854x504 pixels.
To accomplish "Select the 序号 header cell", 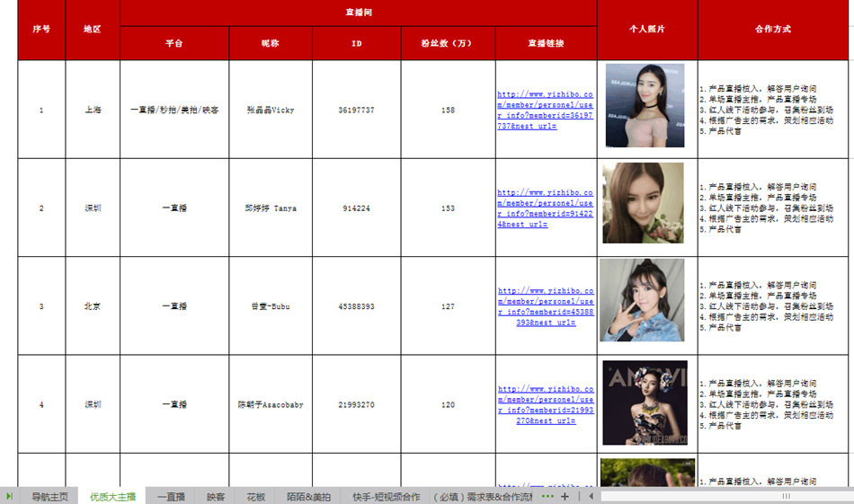I will [x=41, y=30].
